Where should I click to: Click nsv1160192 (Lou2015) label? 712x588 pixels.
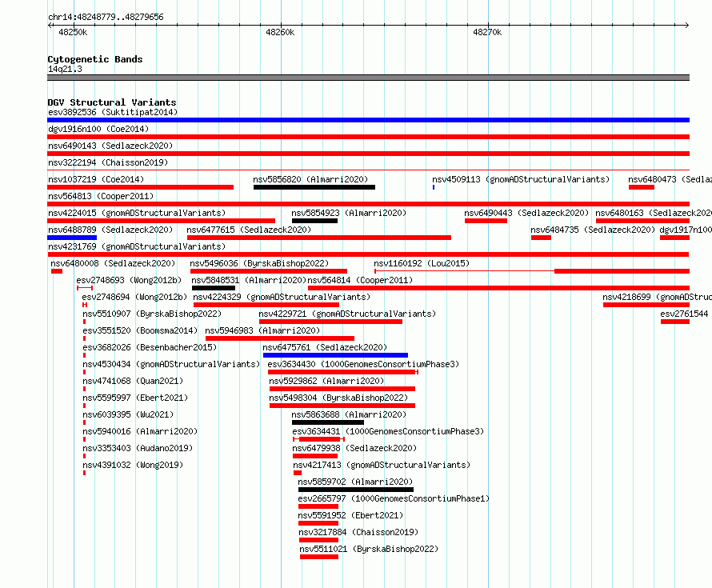click(422, 263)
